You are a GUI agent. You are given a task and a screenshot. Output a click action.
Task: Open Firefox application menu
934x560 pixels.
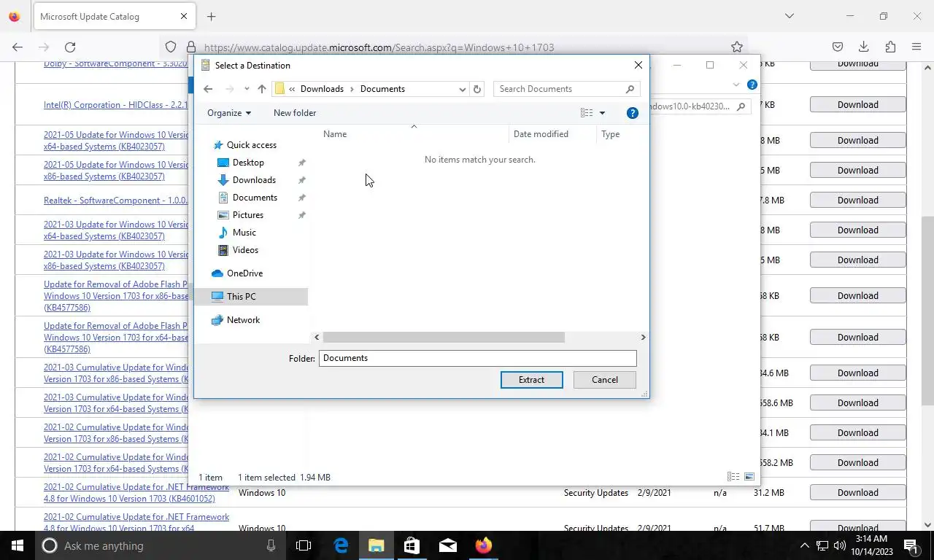tap(916, 47)
